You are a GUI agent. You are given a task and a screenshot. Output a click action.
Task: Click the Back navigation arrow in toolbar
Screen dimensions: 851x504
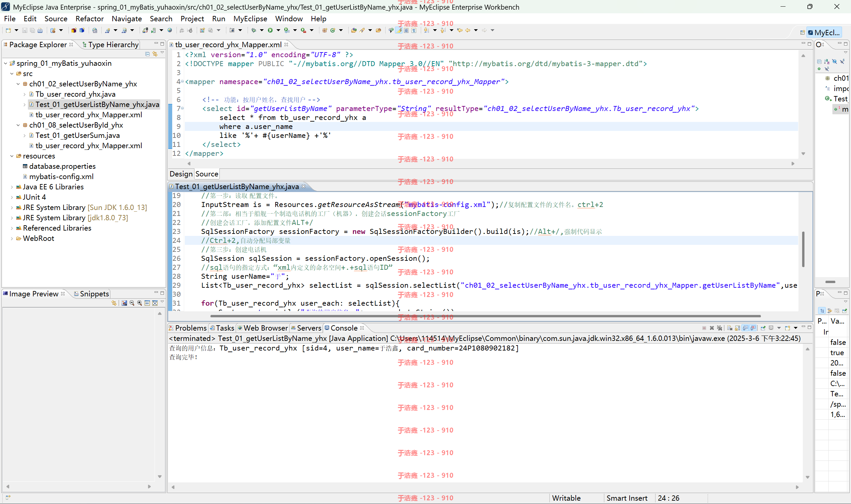pos(468,30)
